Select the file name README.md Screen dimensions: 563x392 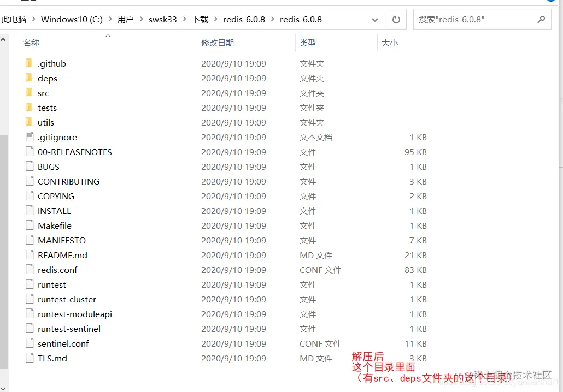[x=62, y=255]
